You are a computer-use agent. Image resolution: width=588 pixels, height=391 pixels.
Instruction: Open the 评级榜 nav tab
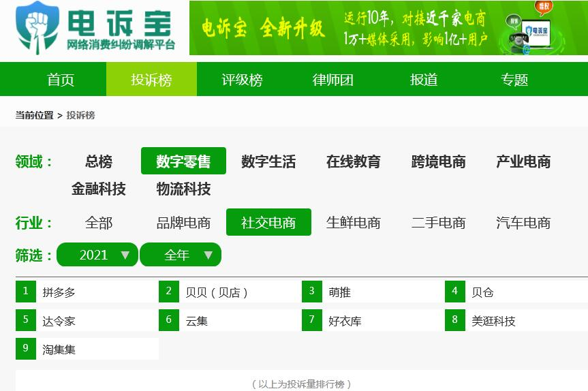pyautogui.click(x=243, y=80)
